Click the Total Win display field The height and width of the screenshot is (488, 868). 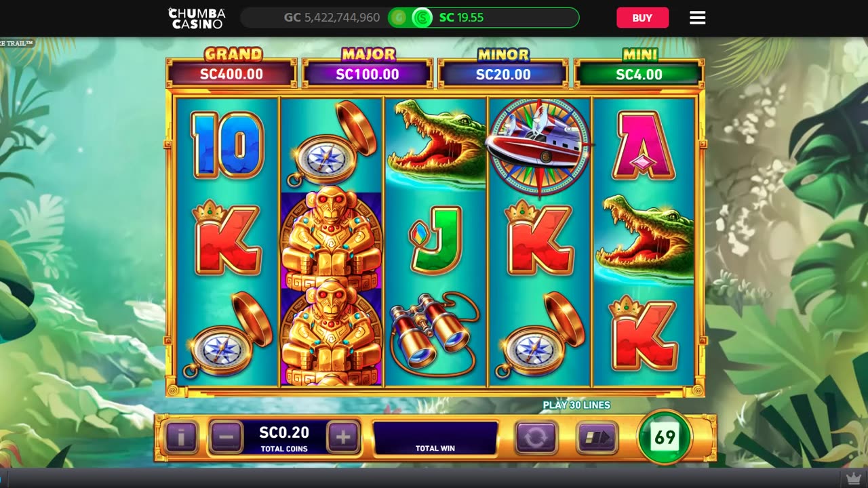pyautogui.click(x=435, y=437)
